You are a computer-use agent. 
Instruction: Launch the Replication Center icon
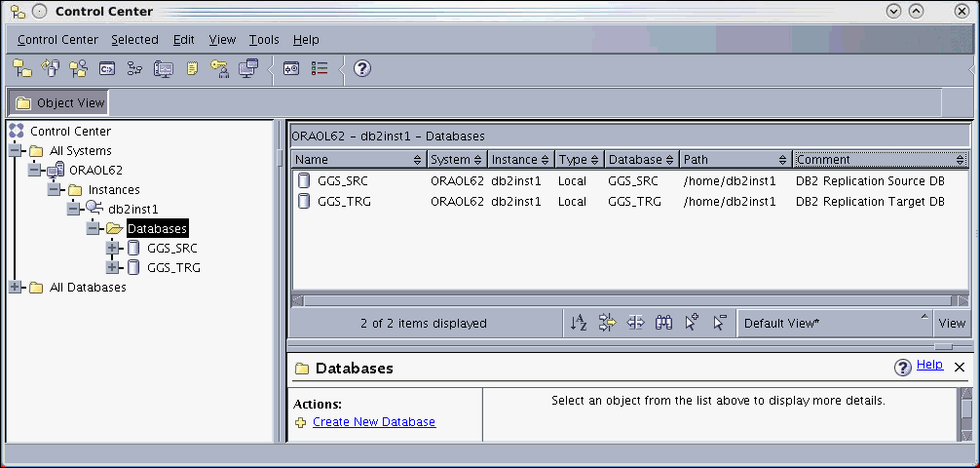[50, 68]
